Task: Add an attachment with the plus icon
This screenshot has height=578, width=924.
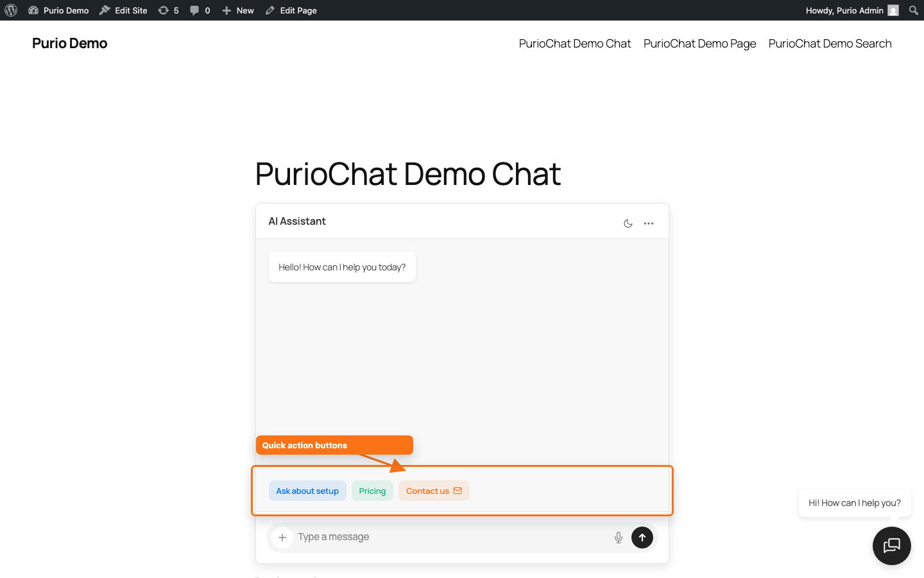Action: click(282, 538)
